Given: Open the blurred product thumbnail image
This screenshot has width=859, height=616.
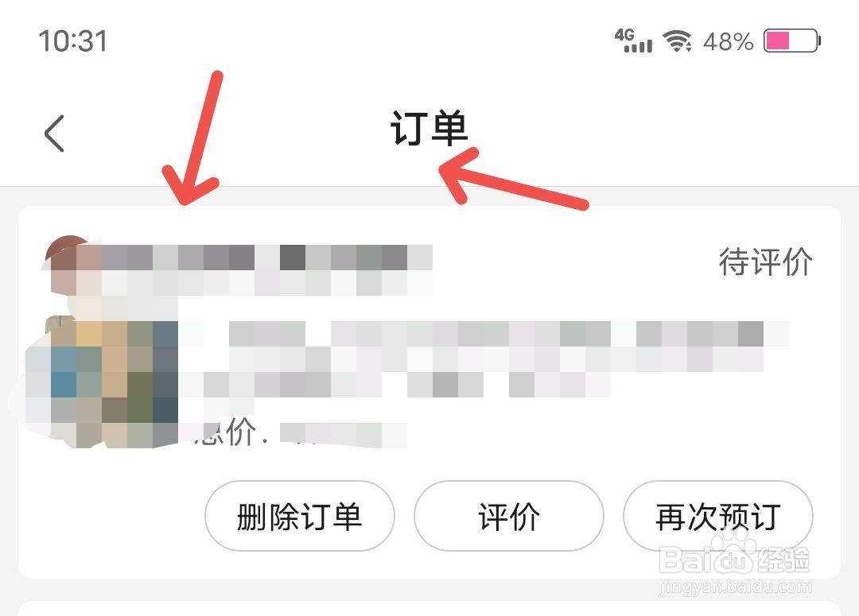Looking at the screenshot, I should click(103, 382).
